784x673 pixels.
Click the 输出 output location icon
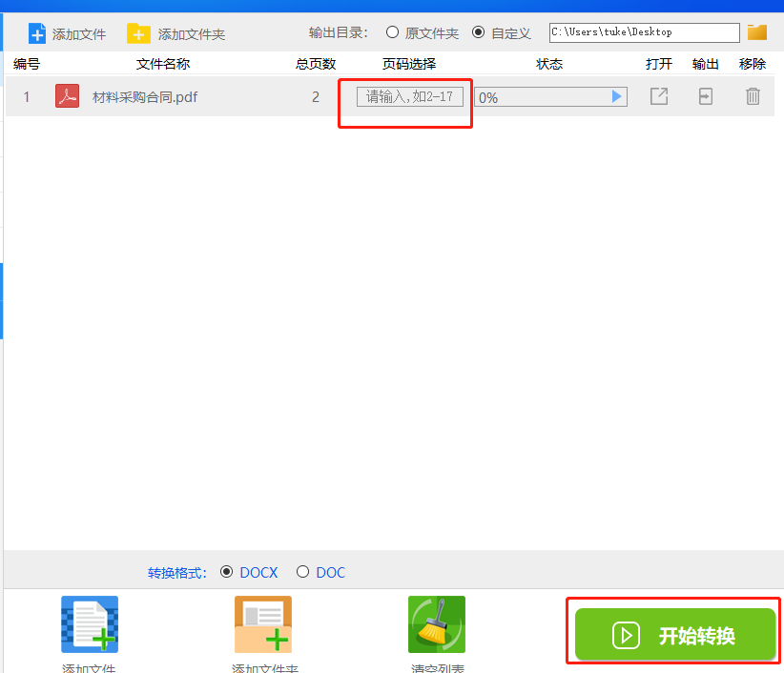pyautogui.click(x=706, y=96)
